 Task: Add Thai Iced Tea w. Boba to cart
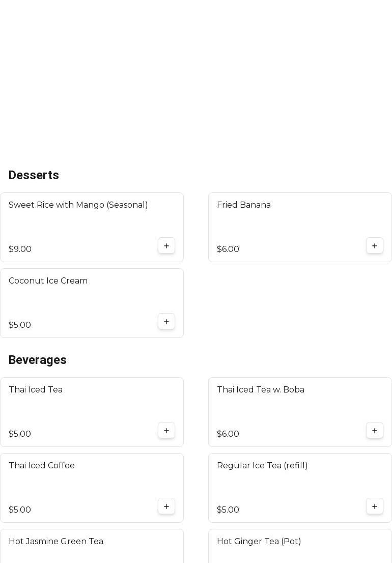tap(375, 431)
